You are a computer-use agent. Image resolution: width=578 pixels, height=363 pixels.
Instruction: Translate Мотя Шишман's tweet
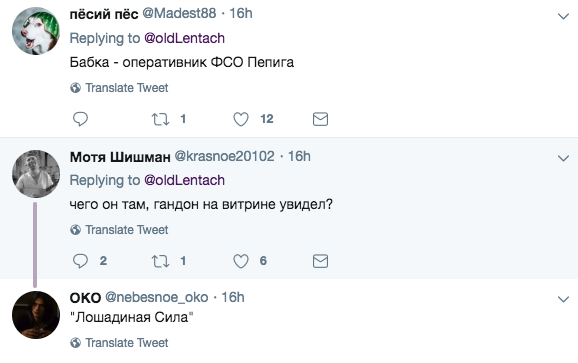119,230
